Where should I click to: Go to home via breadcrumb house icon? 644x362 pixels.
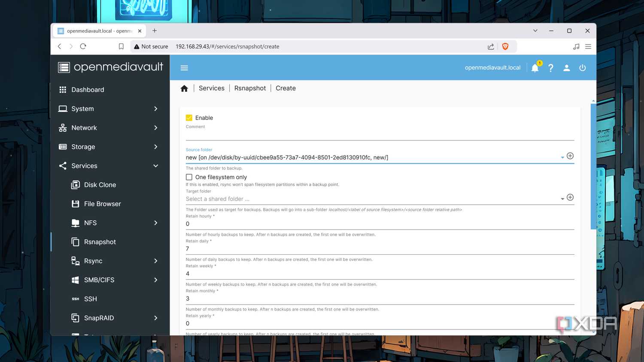[184, 88]
